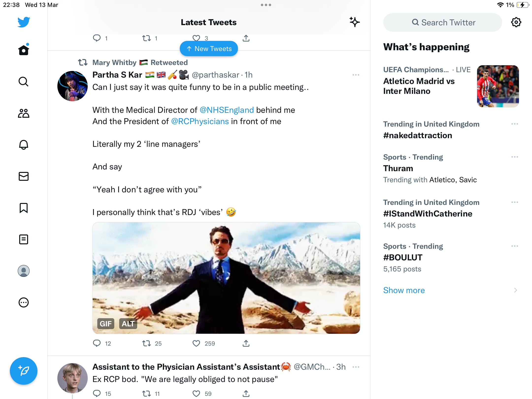The width and height of the screenshot is (532, 399).
Task: Load New Tweets pill button
Action: 209,49
